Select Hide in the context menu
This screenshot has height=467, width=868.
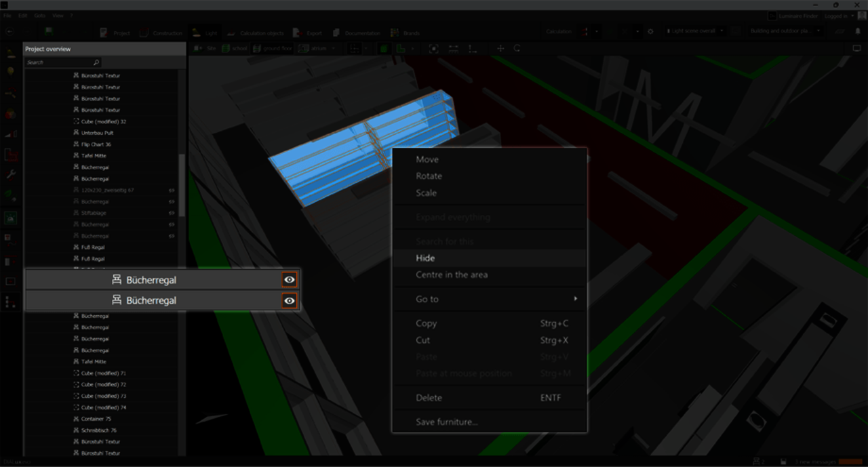(425, 258)
